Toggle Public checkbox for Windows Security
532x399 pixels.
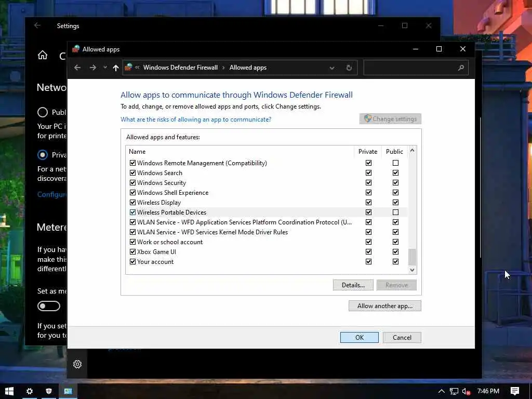click(x=395, y=182)
